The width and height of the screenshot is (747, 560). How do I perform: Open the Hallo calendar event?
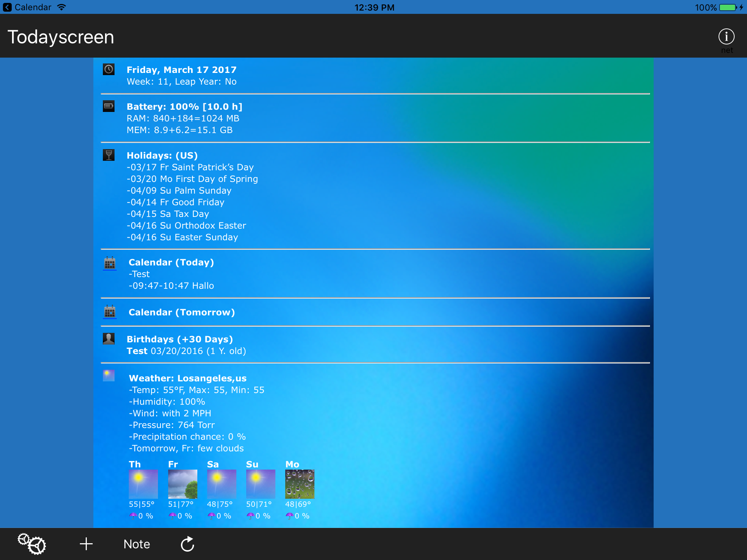click(171, 286)
